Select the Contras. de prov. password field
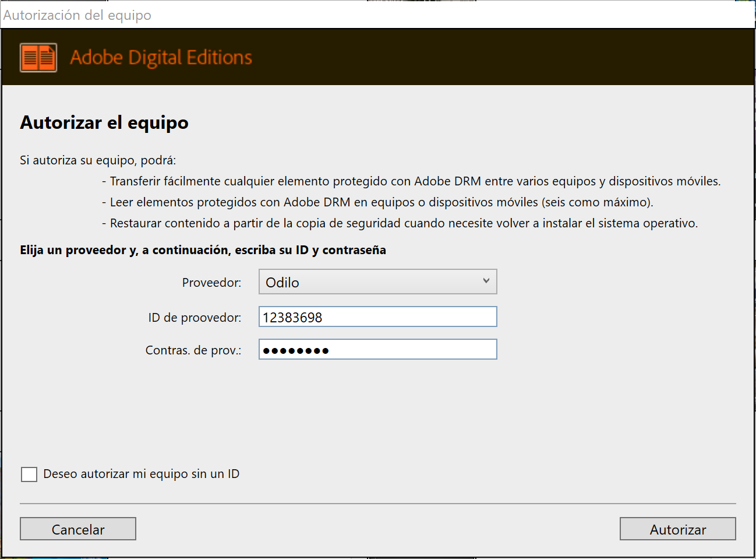Image resolution: width=756 pixels, height=559 pixels. pyautogui.click(x=377, y=349)
